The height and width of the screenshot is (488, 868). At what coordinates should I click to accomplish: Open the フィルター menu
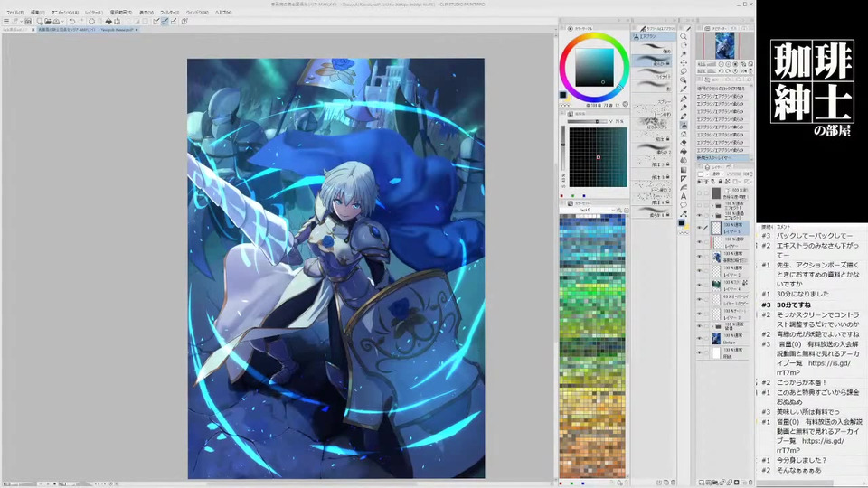[x=170, y=12]
